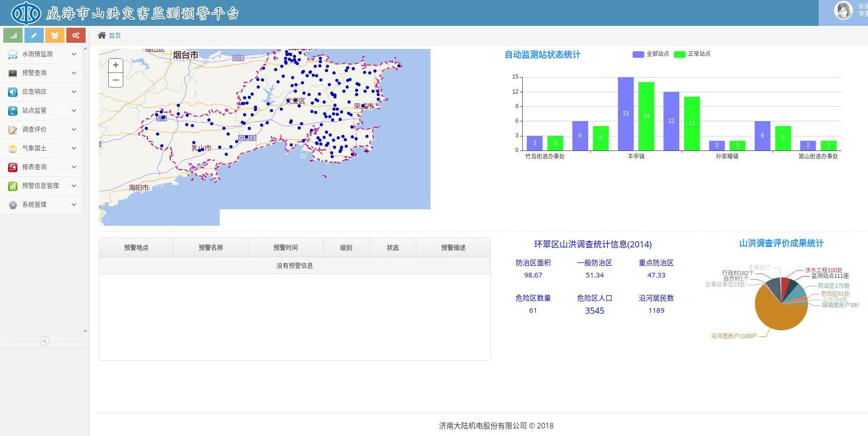
Task: Click the blue pencil edit shortcut button
Action: (x=34, y=35)
